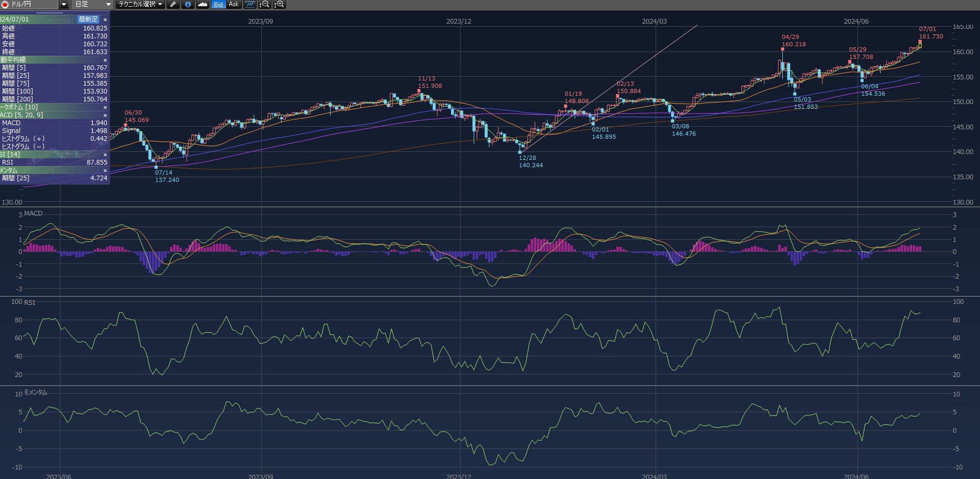Close the date price info panel
The image size is (980, 479).
click(105, 19)
